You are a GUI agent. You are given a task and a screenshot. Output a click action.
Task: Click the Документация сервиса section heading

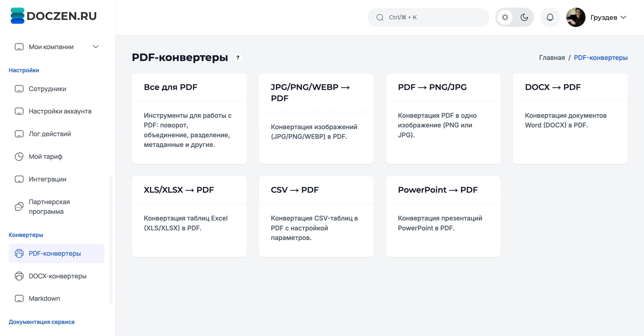click(41, 322)
